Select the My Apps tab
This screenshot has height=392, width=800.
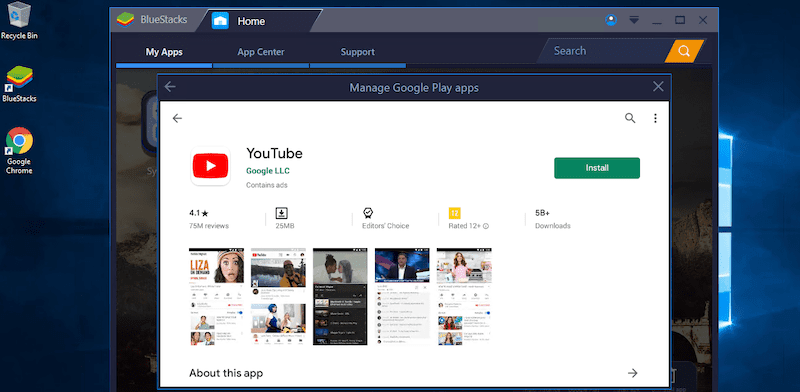tap(164, 52)
